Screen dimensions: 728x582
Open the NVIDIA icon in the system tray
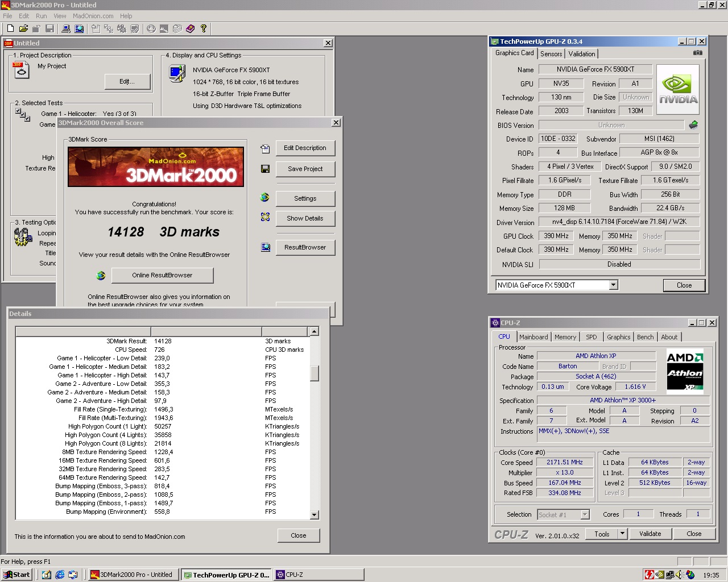click(659, 574)
